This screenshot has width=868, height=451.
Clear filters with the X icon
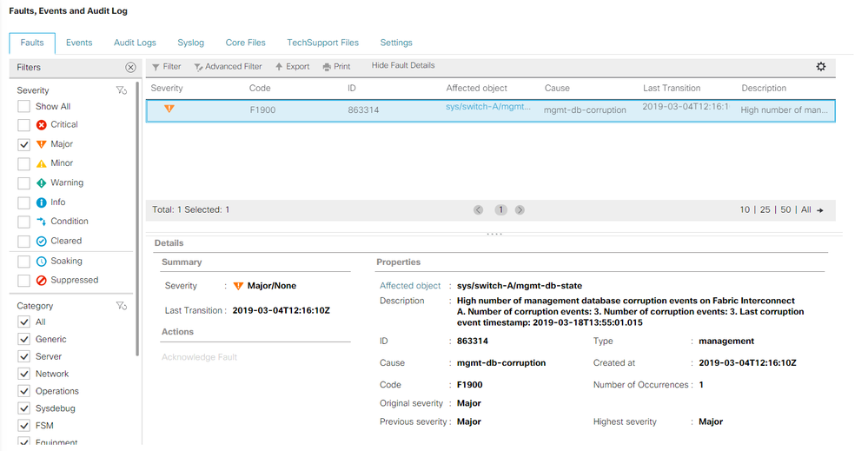click(x=130, y=68)
